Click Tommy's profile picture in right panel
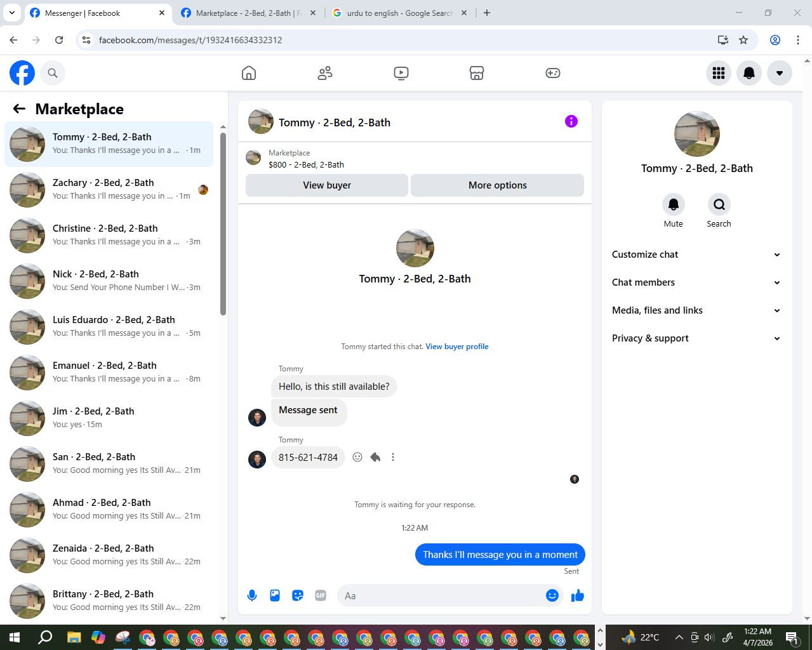 (697, 134)
